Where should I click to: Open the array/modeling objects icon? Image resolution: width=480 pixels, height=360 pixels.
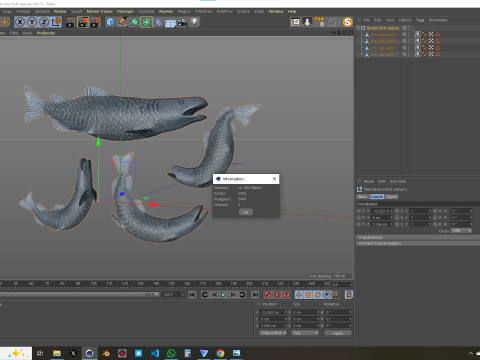click(x=146, y=22)
